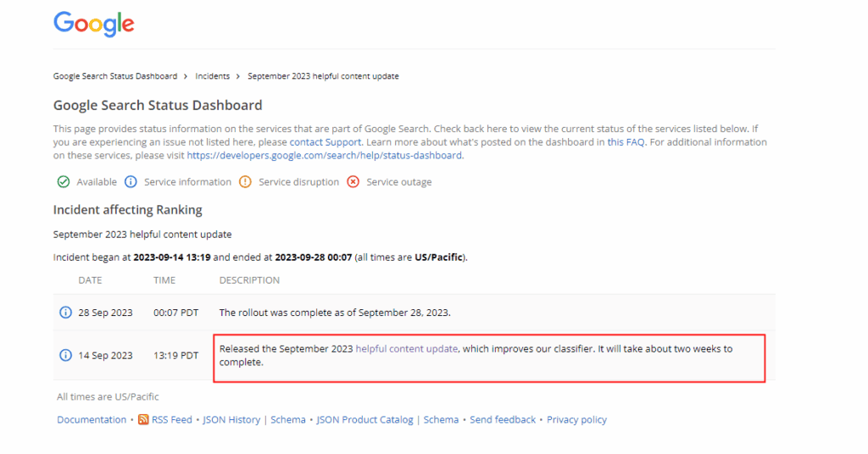Click info icon beside 14 Sep 2023 row
This screenshot has width=868, height=454.
(65, 355)
